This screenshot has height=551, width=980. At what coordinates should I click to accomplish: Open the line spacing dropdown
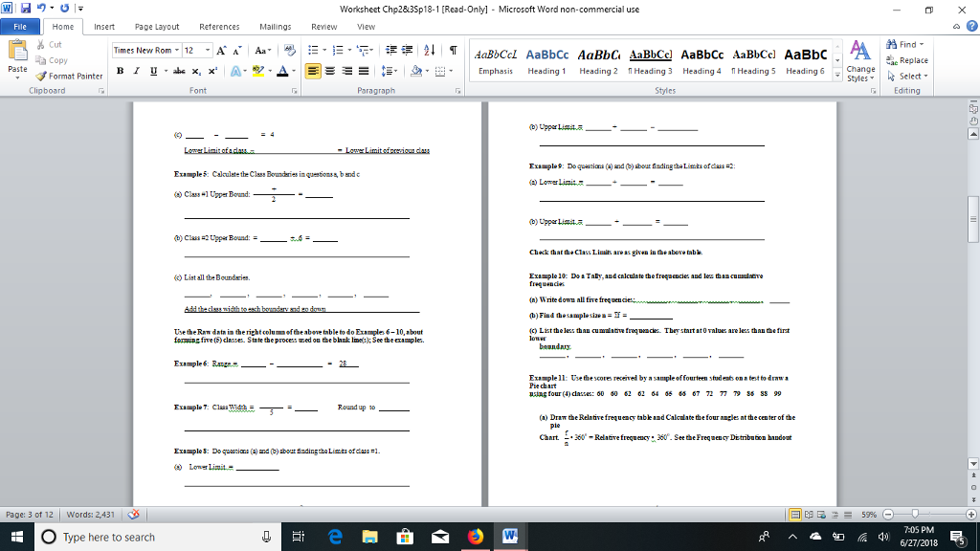pyautogui.click(x=393, y=71)
